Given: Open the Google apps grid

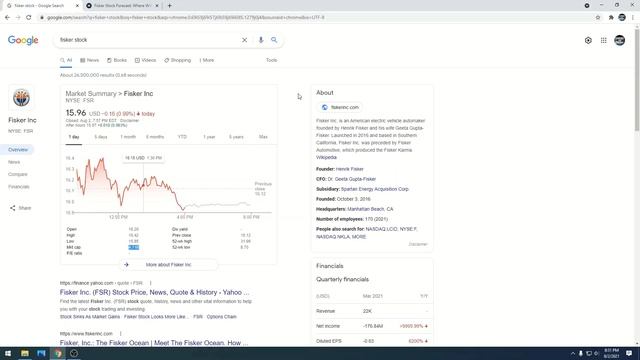Looking at the screenshot, I should pos(604,40).
